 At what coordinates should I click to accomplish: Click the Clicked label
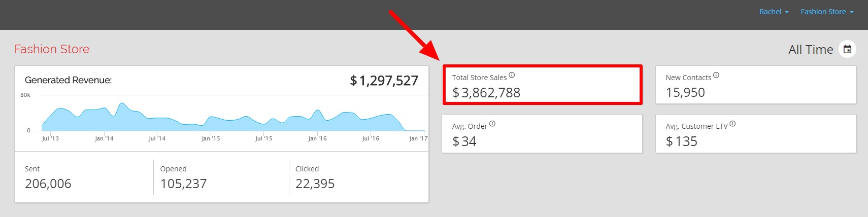click(x=307, y=169)
